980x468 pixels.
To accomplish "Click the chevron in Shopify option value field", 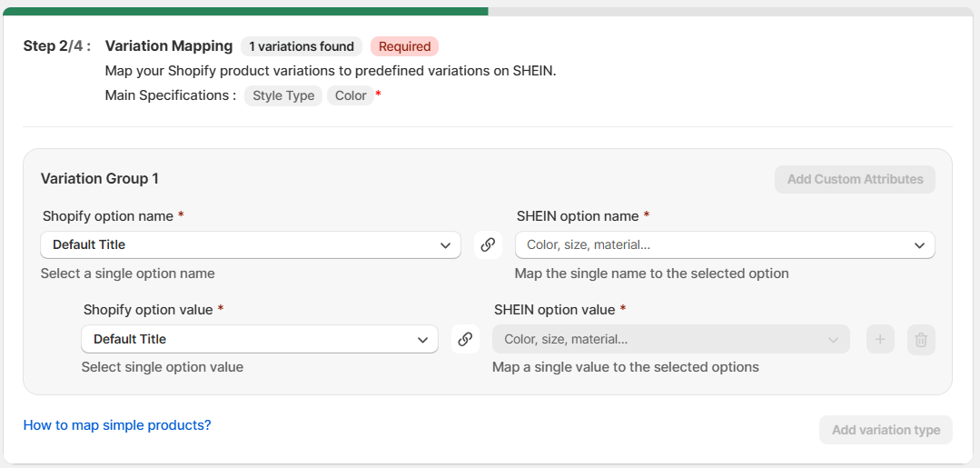I will 422,340.
